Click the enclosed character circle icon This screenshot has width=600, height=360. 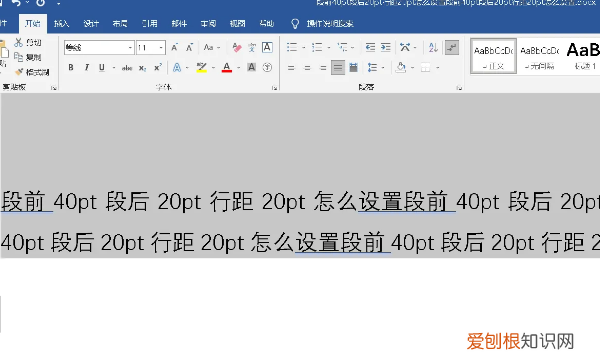pyautogui.click(x=267, y=68)
